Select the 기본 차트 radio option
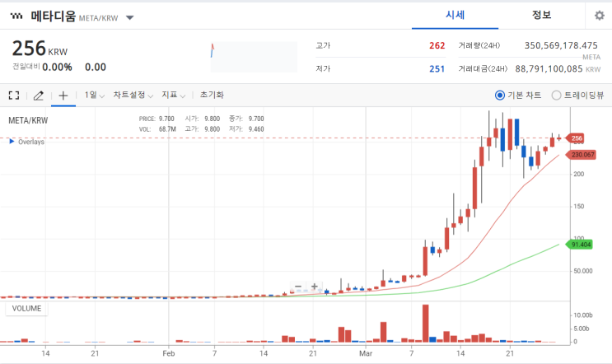612x364 pixels. click(500, 96)
